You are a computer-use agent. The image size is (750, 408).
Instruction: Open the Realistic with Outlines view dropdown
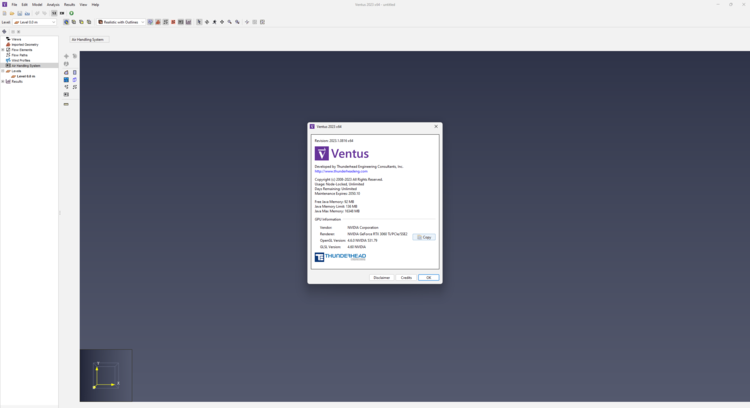tap(121, 21)
